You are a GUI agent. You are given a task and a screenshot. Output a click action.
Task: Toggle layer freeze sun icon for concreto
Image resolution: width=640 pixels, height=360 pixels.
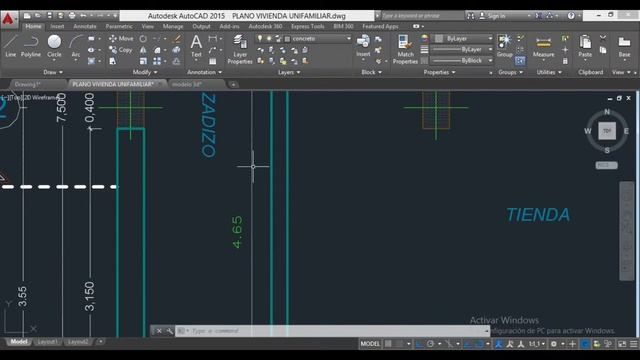(x=269, y=38)
